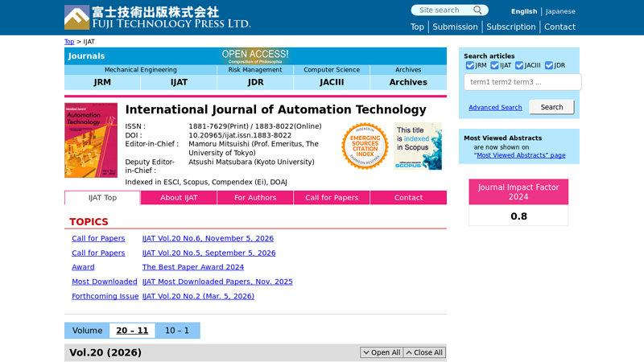
Task: Click the Open Access banner
Action: tap(255, 56)
